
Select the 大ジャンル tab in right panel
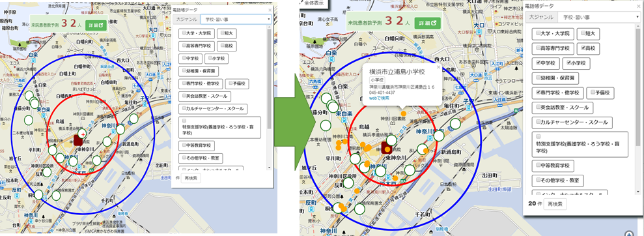pos(541,17)
